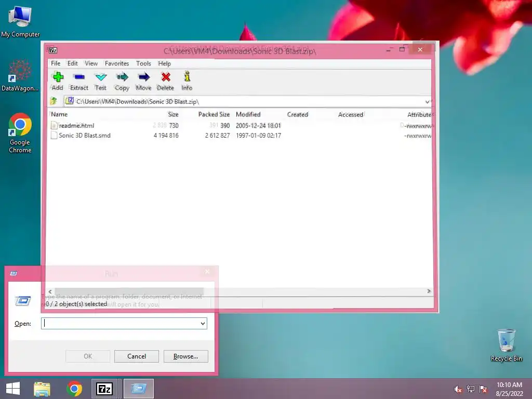
Task: Sort by Modified column header
Action: pos(248,114)
